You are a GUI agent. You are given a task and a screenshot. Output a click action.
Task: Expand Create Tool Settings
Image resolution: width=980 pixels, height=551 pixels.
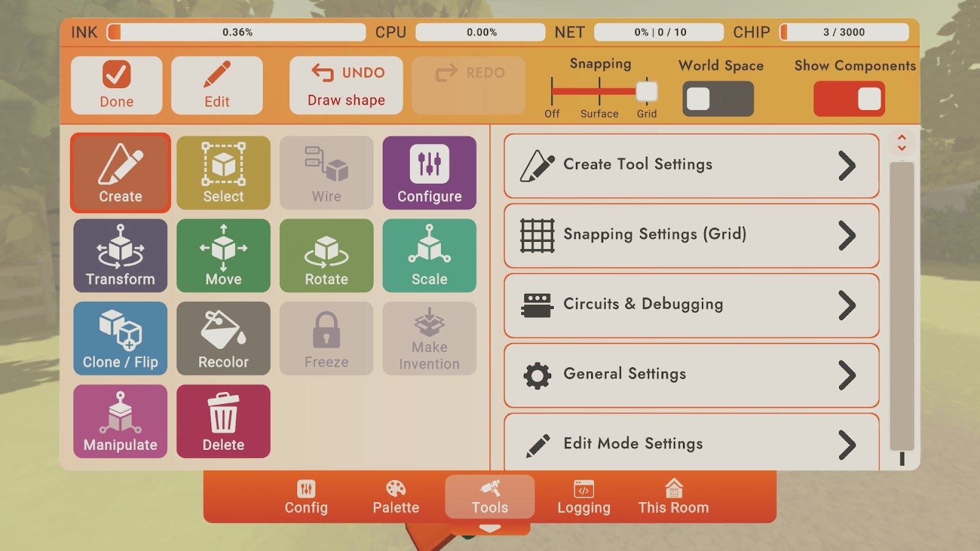tap(692, 165)
